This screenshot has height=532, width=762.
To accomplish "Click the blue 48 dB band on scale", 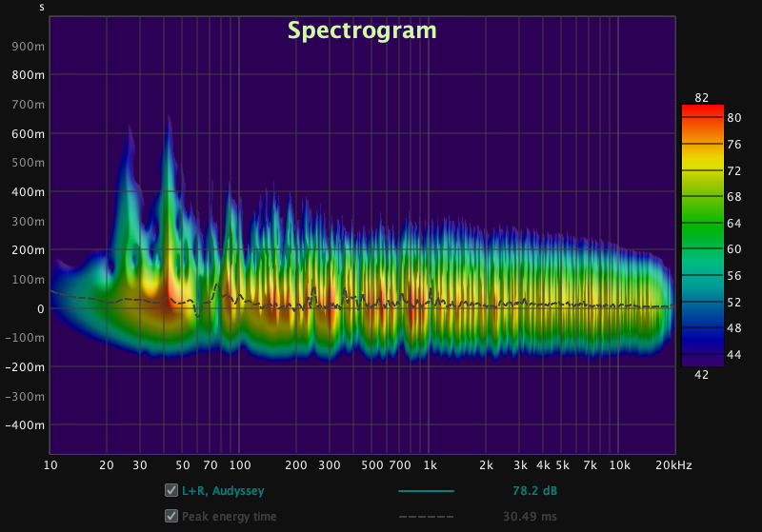I will [x=702, y=327].
